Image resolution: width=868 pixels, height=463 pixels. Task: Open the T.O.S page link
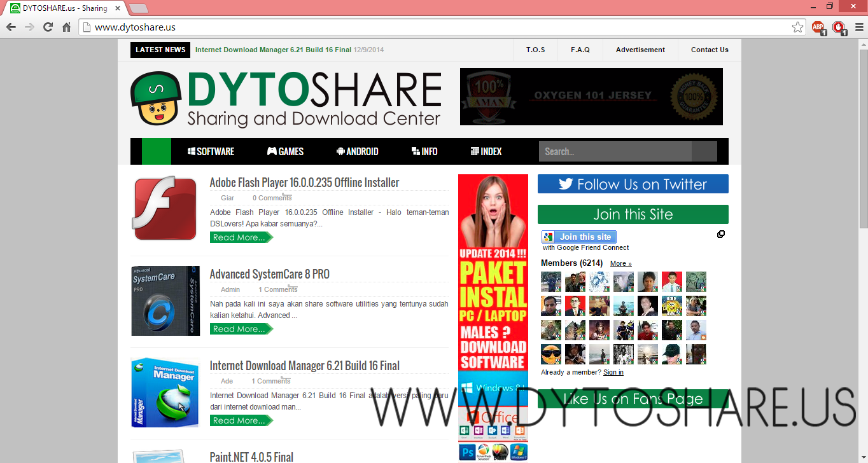(x=535, y=50)
